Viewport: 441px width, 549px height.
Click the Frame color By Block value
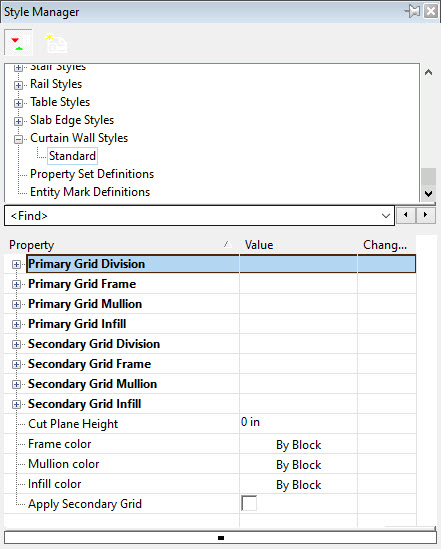pos(298,445)
